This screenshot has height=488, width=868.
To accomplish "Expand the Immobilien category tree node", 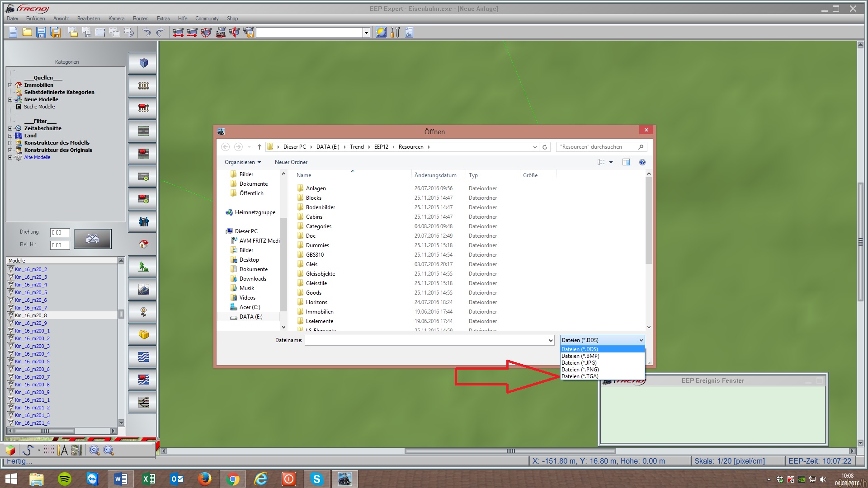I will (10, 85).
